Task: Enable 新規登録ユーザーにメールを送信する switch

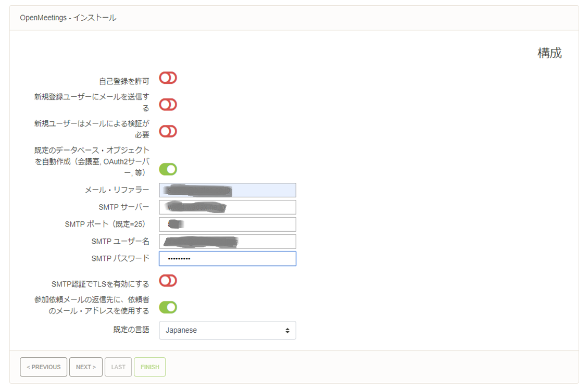Action: point(168,105)
